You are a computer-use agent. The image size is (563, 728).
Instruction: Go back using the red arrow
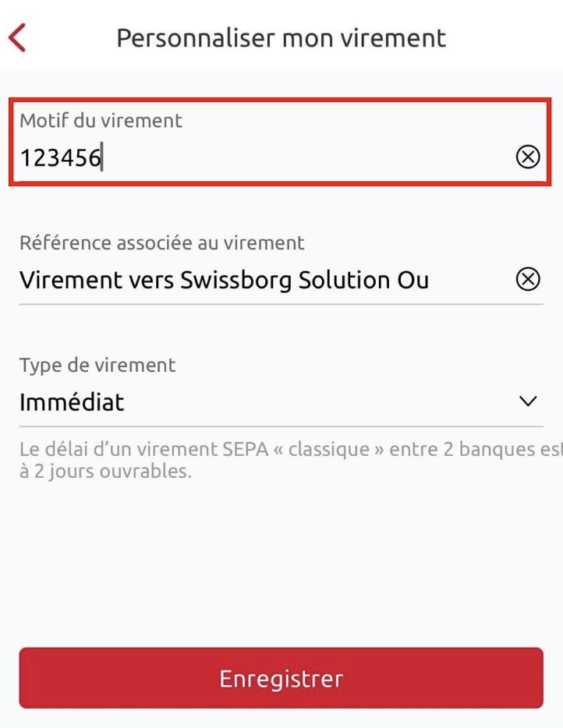click(x=17, y=37)
